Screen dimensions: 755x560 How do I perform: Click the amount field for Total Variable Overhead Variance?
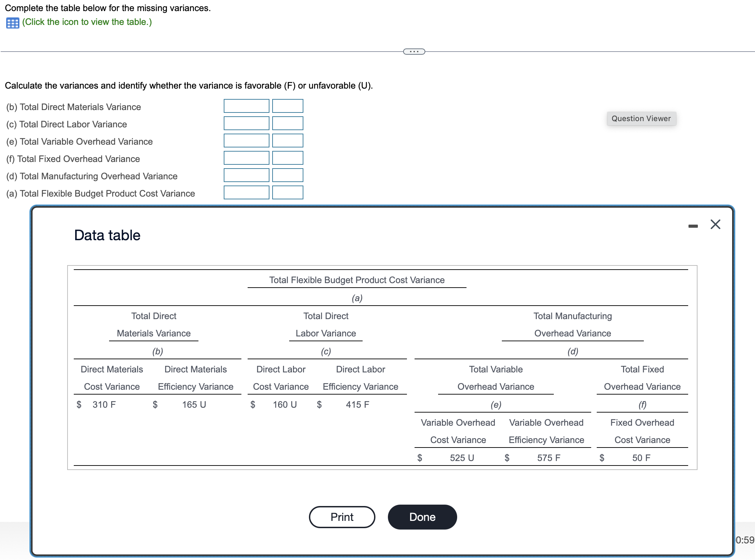coord(246,141)
